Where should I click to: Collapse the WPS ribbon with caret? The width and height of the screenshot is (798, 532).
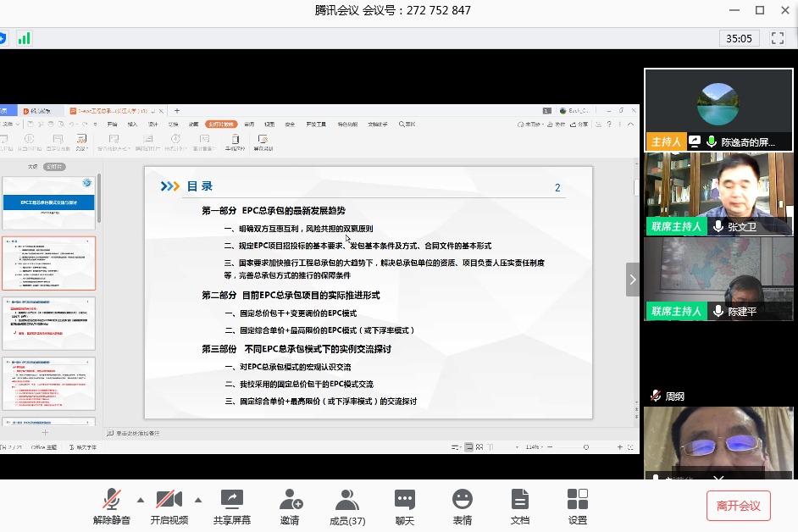630,125
